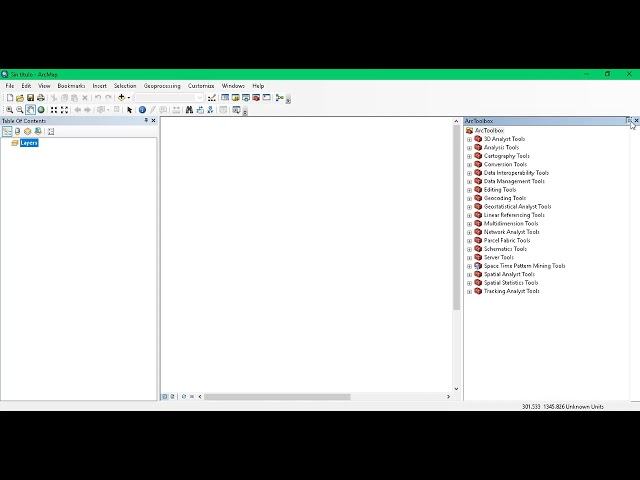Open the Bookmarks menu
This screenshot has width=640, height=480.
coord(71,86)
